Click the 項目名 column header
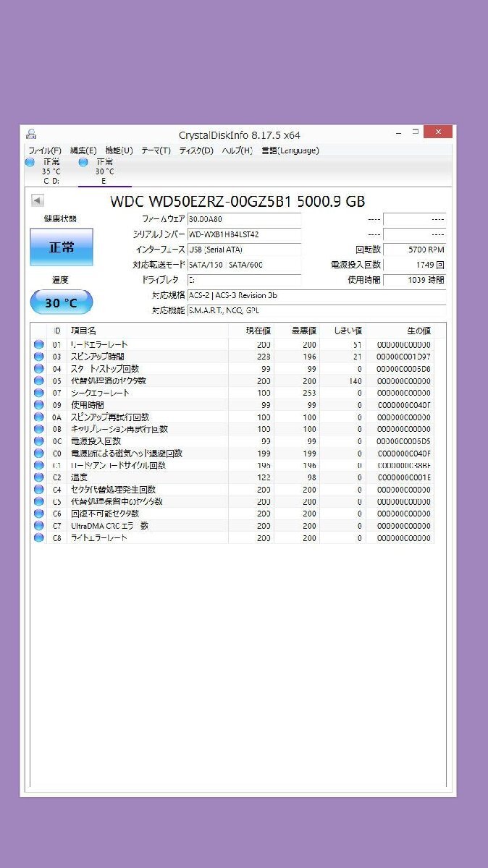Image resolution: width=488 pixels, height=868 pixels. click(x=148, y=331)
